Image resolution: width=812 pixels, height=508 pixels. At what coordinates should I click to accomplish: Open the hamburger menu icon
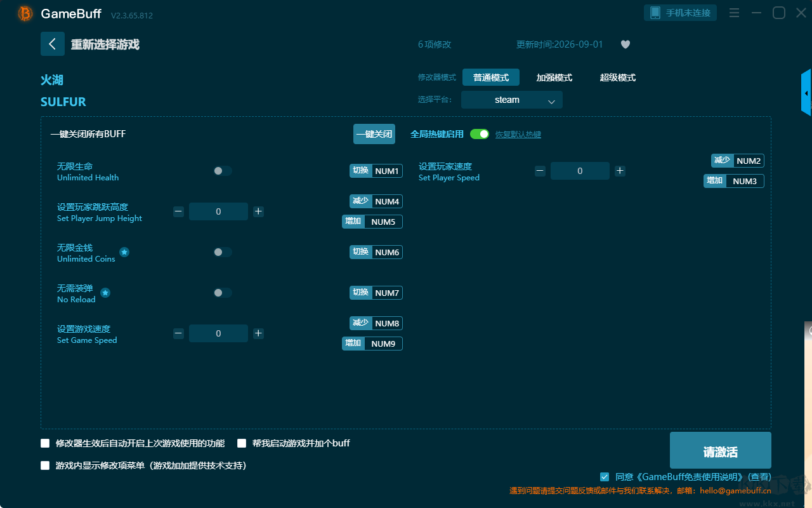coord(734,13)
